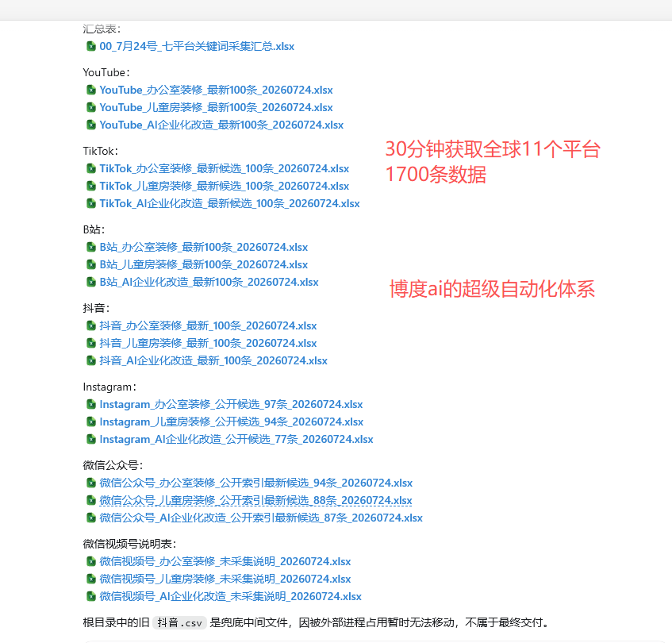Click Excel icon beside B站_办公室装修 file

point(91,247)
